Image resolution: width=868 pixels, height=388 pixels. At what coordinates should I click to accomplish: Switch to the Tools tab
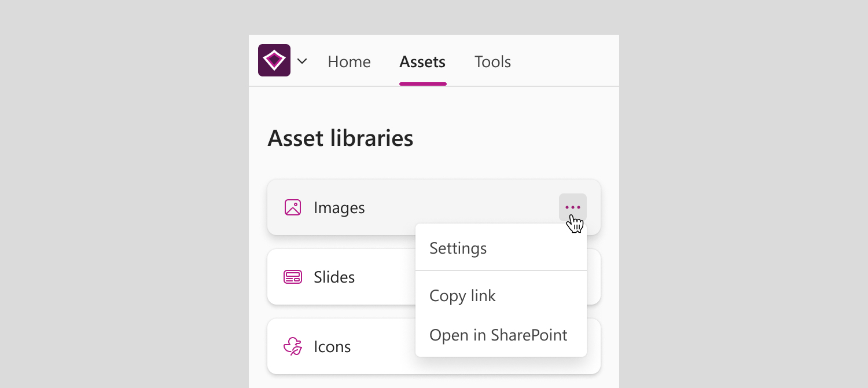(x=492, y=61)
